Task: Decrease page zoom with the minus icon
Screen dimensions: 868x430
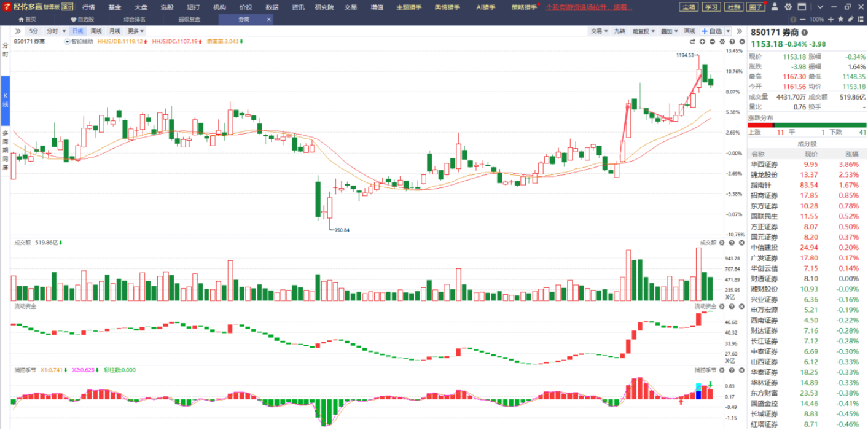Action: click(x=803, y=19)
